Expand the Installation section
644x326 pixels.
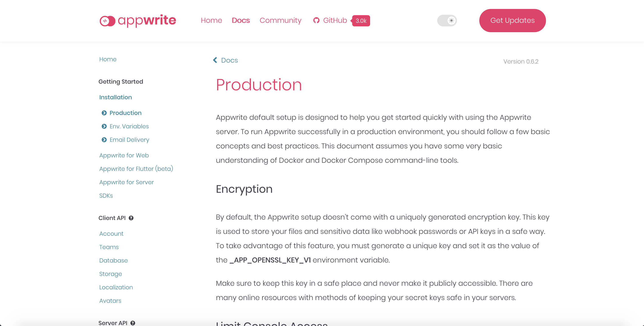click(115, 97)
